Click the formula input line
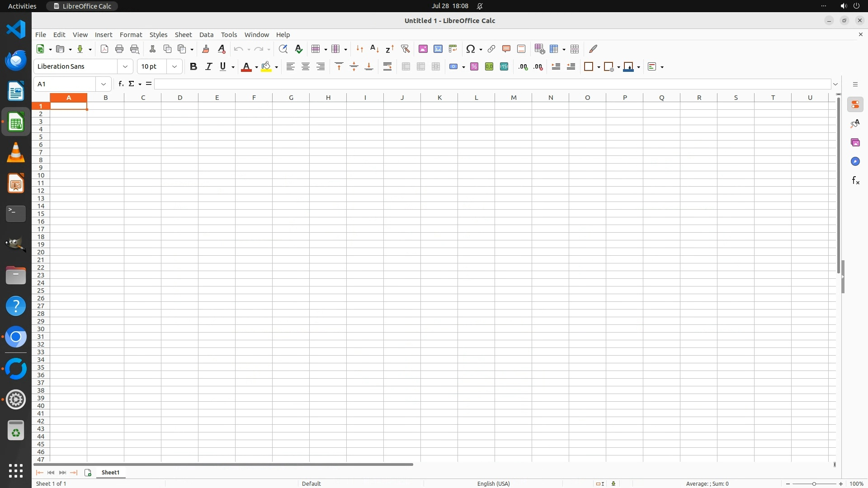This screenshot has height=488, width=868. tap(492, 84)
